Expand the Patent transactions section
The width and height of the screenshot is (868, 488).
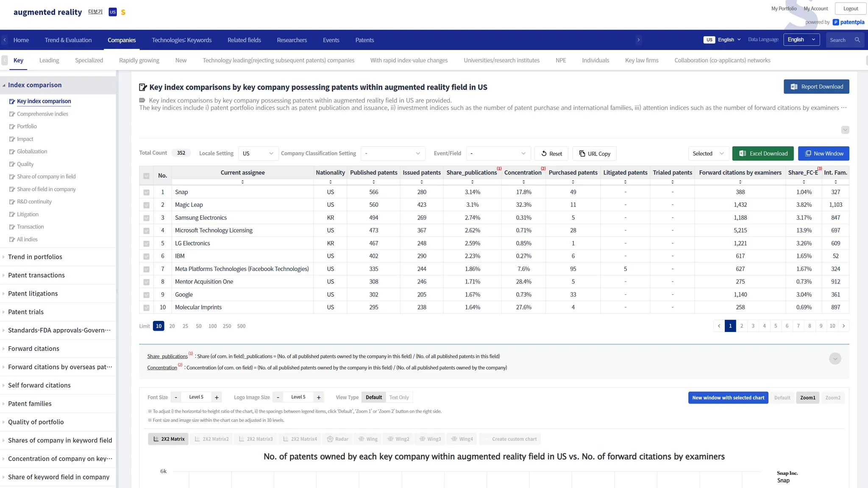[36, 275]
